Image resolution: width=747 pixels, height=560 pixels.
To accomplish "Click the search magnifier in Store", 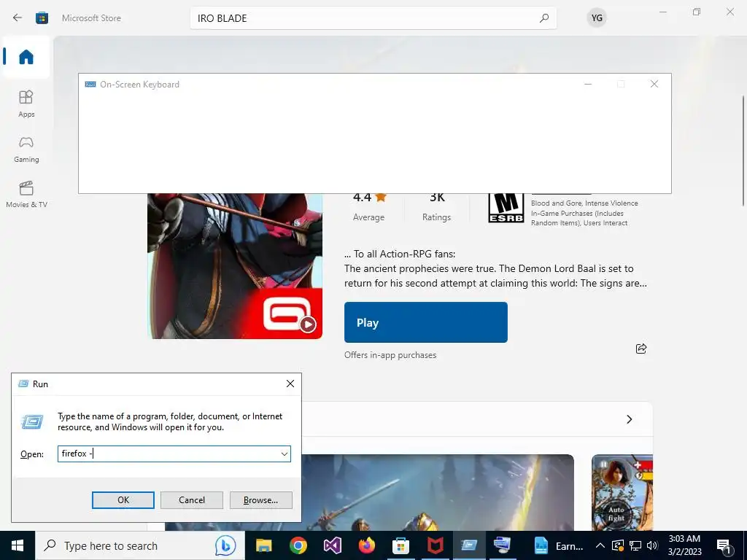I will coord(544,18).
